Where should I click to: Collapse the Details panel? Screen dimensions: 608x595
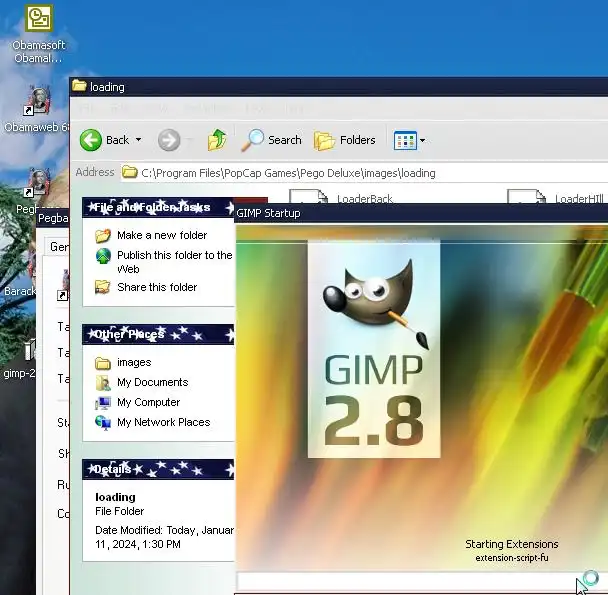click(x=158, y=469)
